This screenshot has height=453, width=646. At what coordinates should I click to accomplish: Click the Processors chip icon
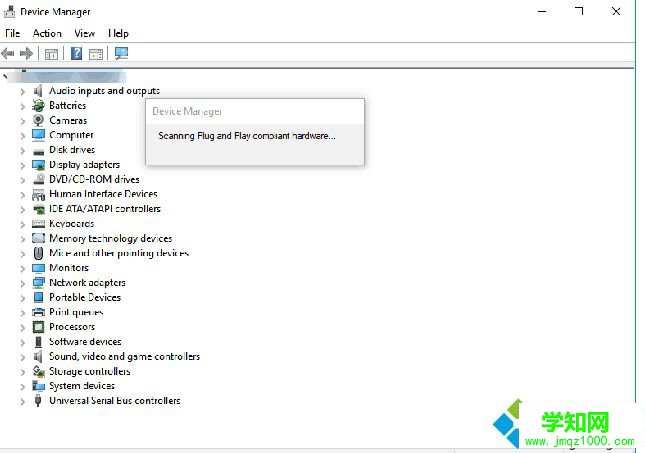point(38,327)
